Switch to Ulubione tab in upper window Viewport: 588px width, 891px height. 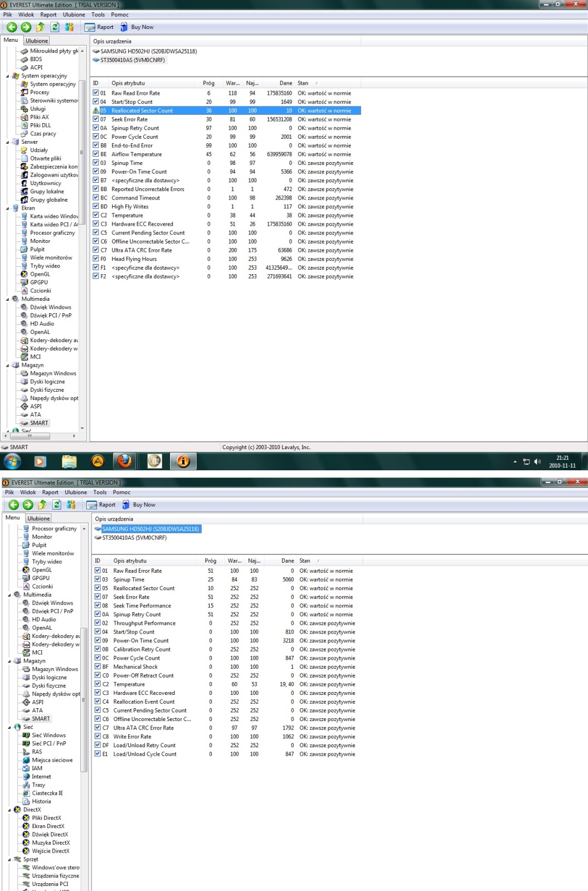(37, 41)
